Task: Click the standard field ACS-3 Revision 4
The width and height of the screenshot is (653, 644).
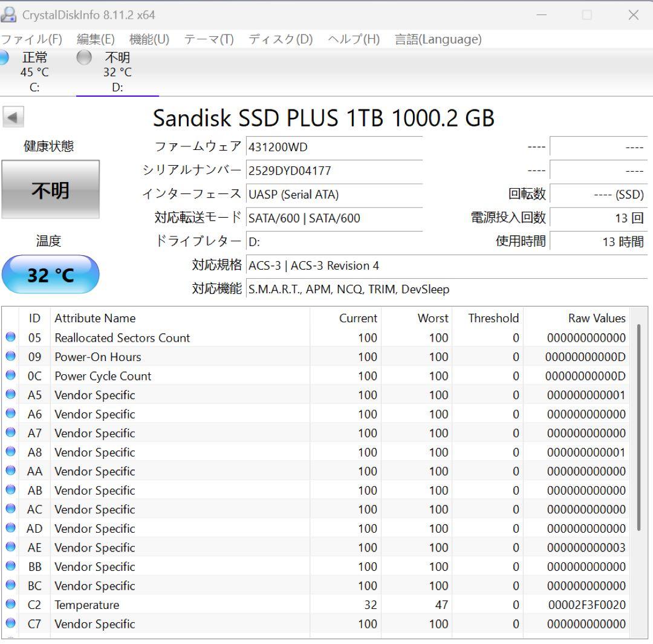Action: 446,266
